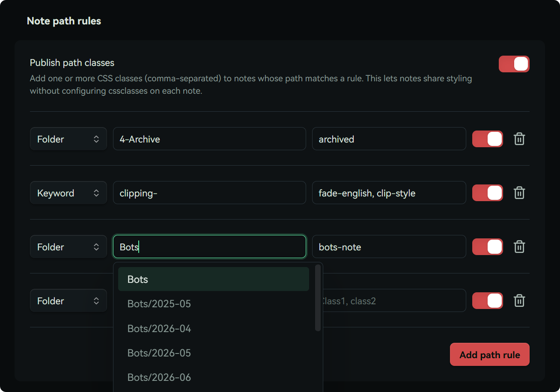
Task: Click Add path rule button
Action: [490, 355]
